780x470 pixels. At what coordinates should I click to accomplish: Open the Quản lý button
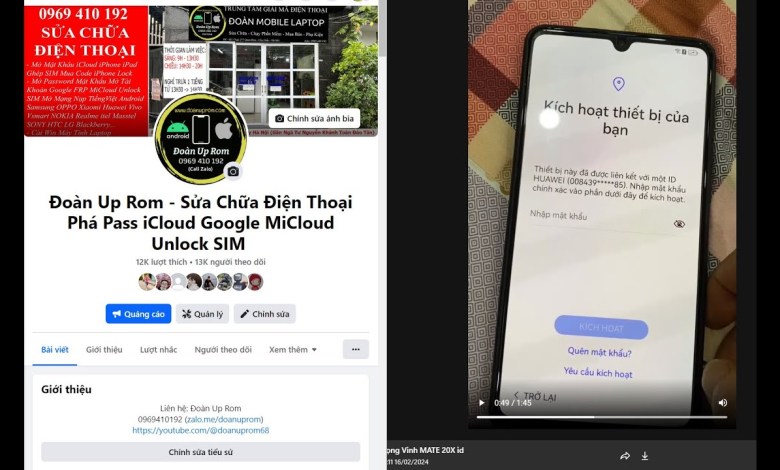click(202, 314)
